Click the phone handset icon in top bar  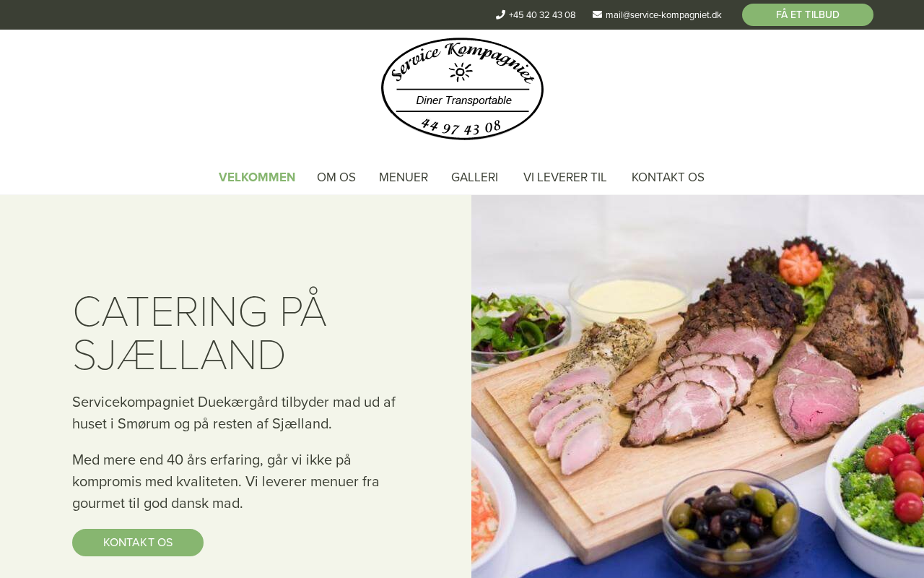(500, 14)
